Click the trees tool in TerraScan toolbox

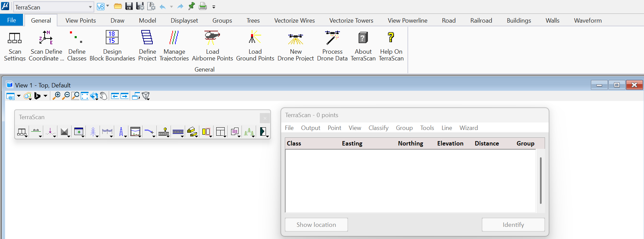[x=249, y=132]
